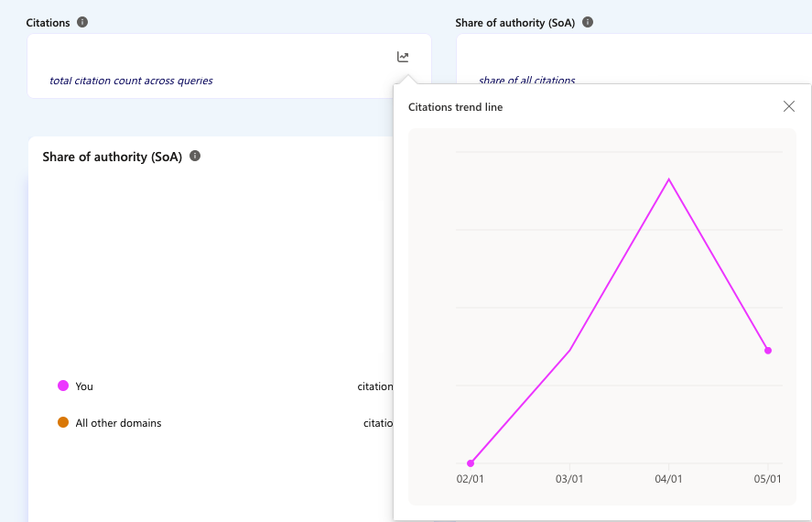This screenshot has width=812, height=522.
Task: Click the 04/01 peak of the trend line
Action: point(669,179)
